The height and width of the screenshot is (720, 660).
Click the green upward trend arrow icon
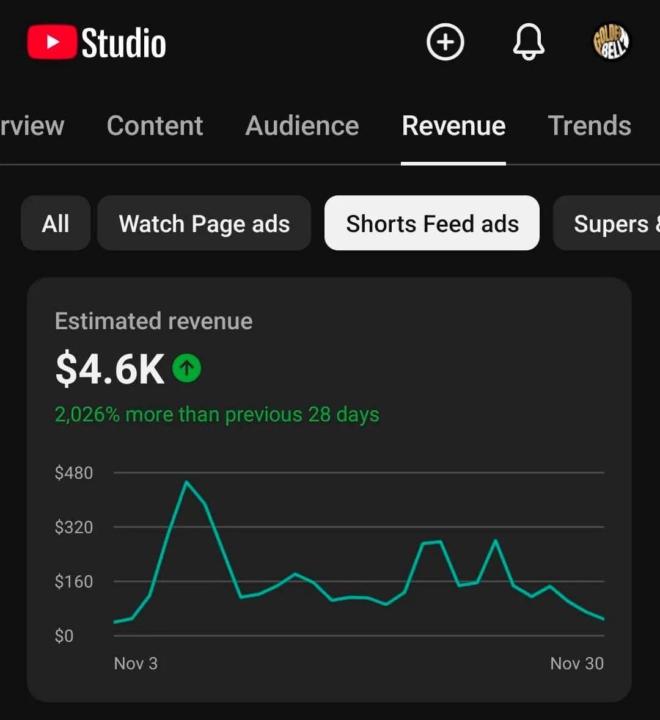[x=186, y=369]
